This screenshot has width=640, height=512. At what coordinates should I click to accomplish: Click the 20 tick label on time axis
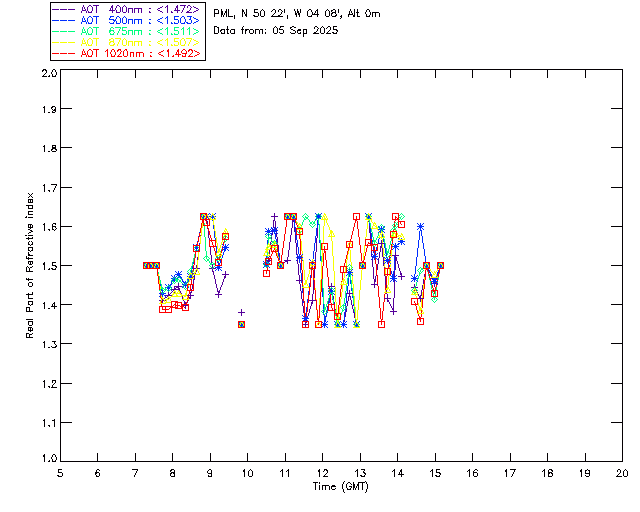coord(622,472)
